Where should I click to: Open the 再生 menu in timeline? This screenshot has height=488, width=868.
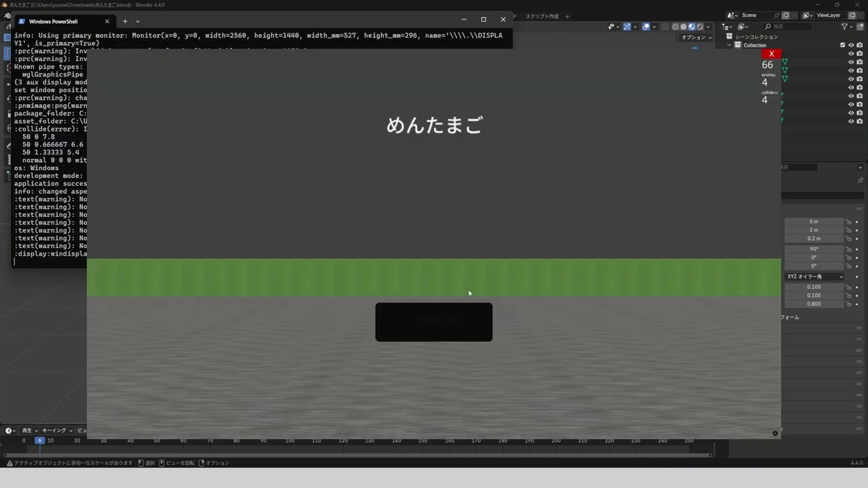click(30, 430)
